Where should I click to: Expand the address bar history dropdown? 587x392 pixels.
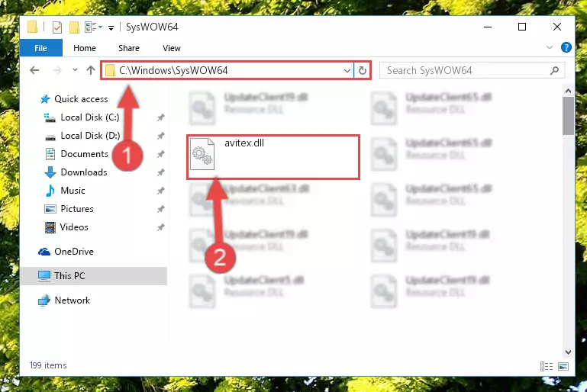point(347,70)
